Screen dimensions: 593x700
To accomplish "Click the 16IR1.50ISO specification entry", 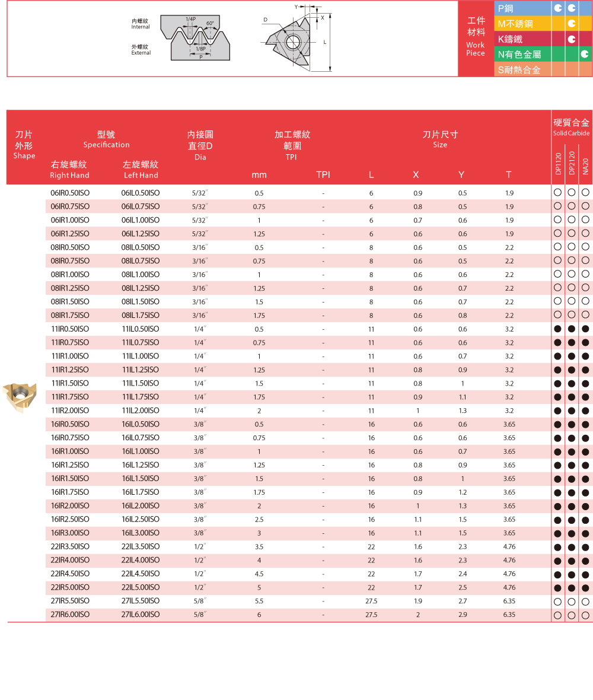I will coord(70,479).
